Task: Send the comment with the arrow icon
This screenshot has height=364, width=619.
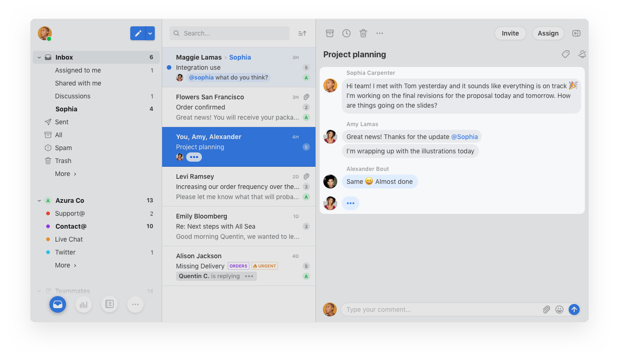Action: 574,309
